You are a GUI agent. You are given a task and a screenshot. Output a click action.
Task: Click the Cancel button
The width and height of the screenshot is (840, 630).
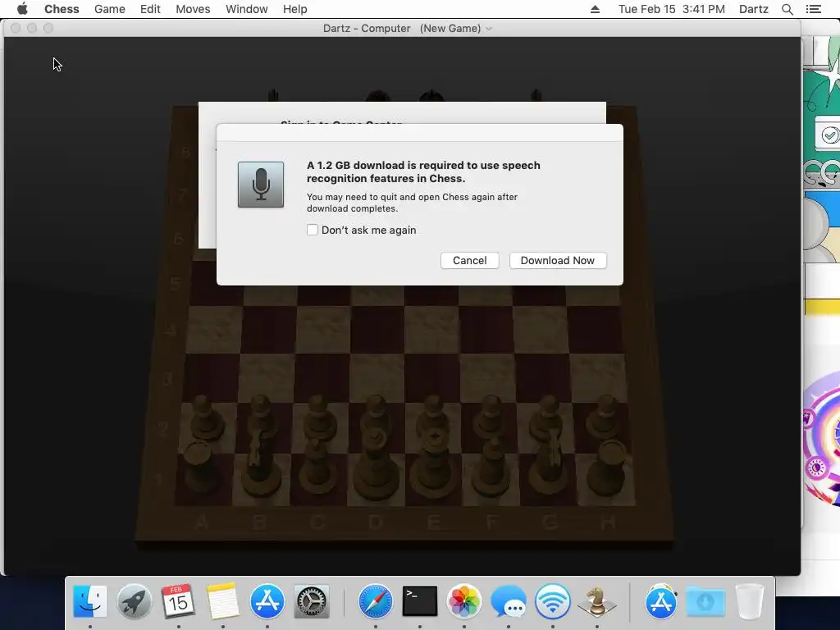469,260
